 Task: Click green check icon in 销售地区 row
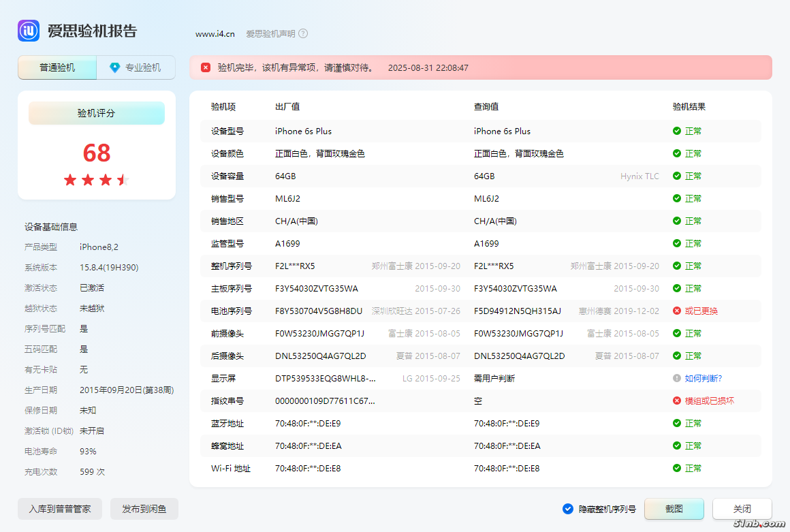coord(677,221)
